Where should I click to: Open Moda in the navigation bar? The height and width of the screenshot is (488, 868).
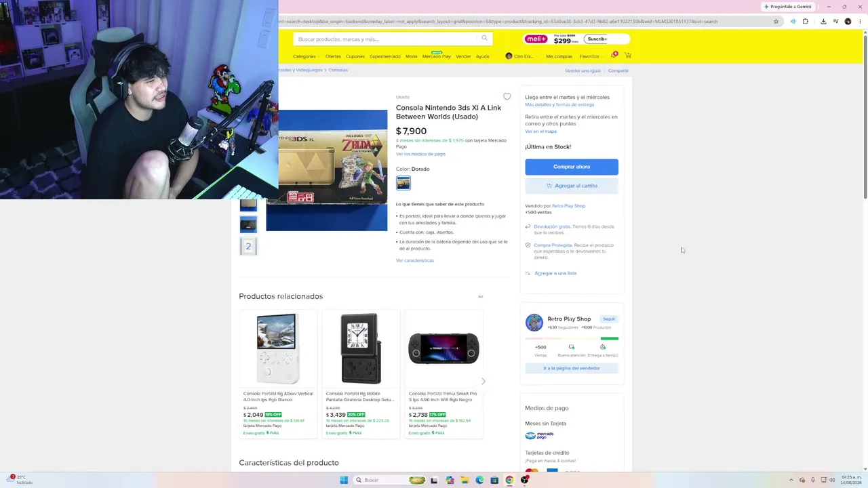pyautogui.click(x=412, y=56)
